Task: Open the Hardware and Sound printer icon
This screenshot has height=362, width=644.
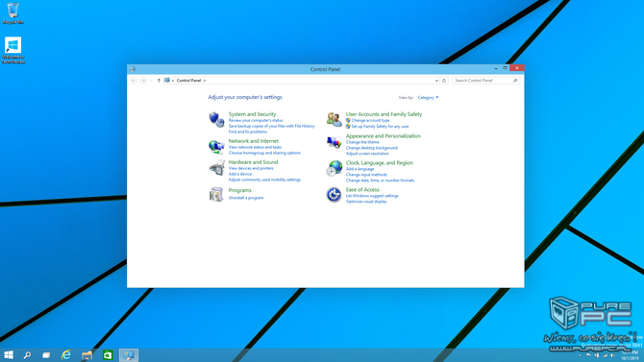Action: tap(216, 168)
